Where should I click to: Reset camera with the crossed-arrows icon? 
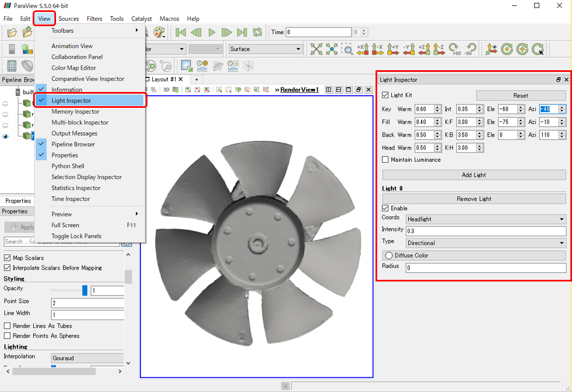pos(316,49)
